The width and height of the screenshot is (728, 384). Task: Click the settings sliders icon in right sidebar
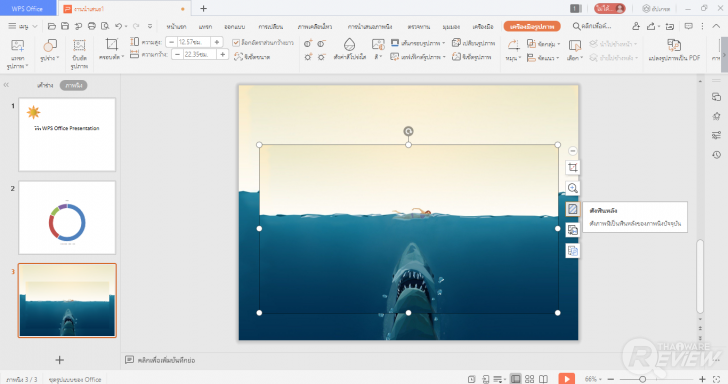point(716,135)
